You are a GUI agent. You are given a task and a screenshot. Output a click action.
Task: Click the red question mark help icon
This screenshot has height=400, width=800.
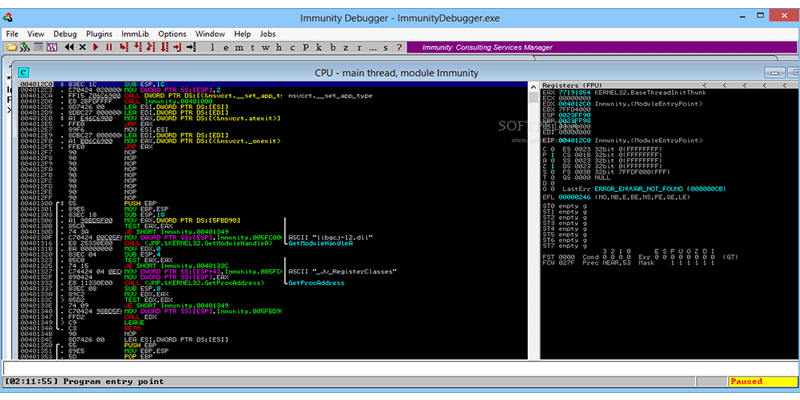(399, 48)
